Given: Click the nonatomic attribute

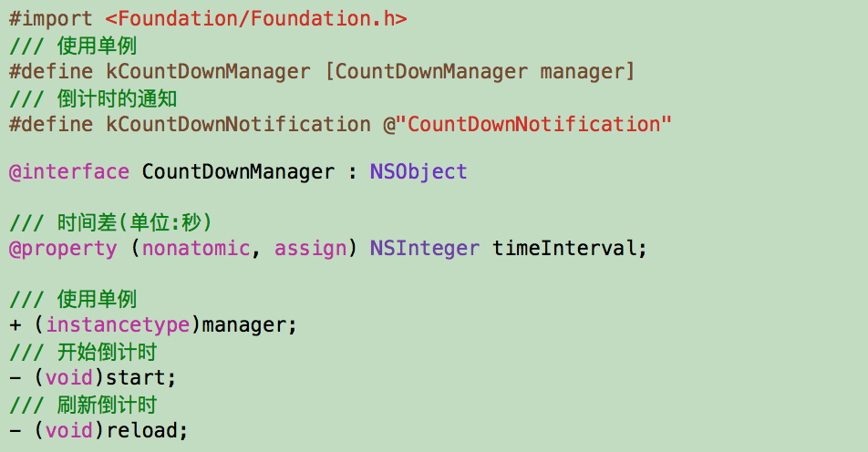Looking at the screenshot, I should tap(195, 248).
